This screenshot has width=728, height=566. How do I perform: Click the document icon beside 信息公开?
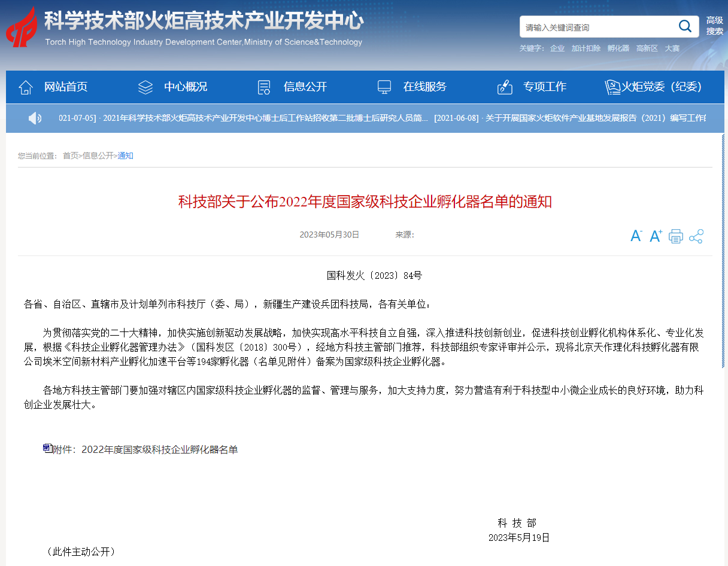pyautogui.click(x=264, y=87)
